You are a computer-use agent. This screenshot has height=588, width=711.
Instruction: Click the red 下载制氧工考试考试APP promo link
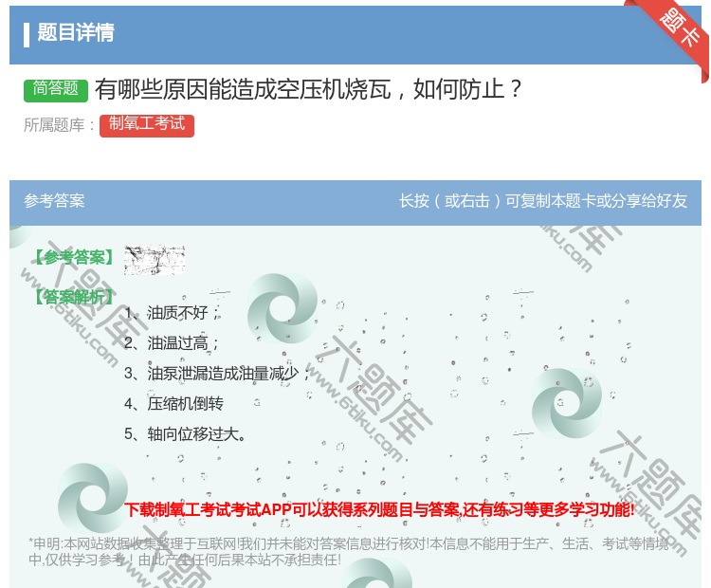coord(379,510)
